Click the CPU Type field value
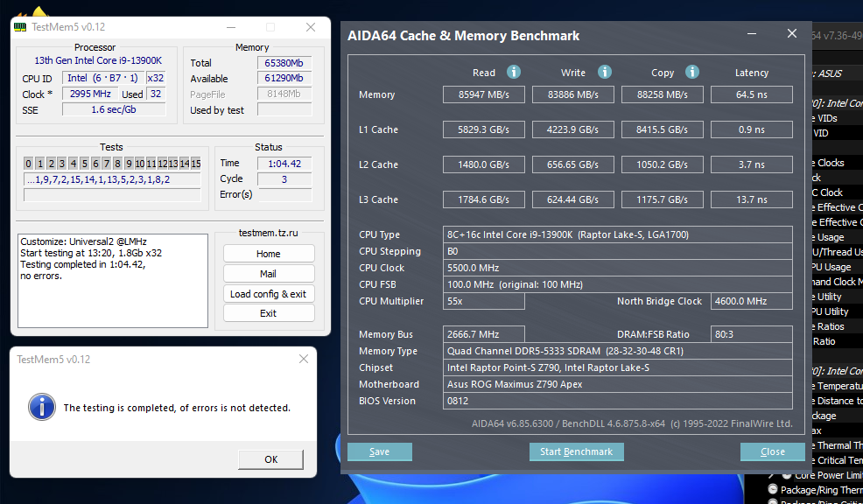The width and height of the screenshot is (863, 504). click(618, 234)
